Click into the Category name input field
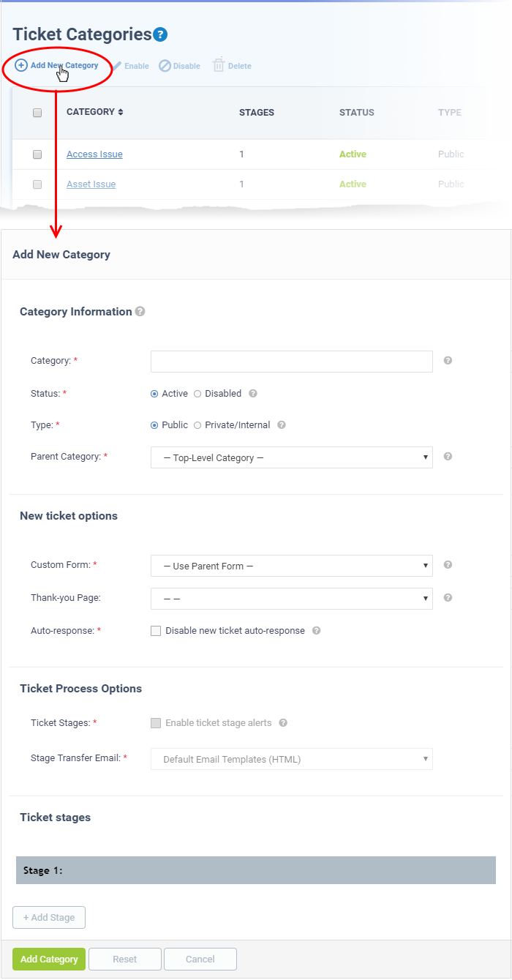 click(x=292, y=361)
